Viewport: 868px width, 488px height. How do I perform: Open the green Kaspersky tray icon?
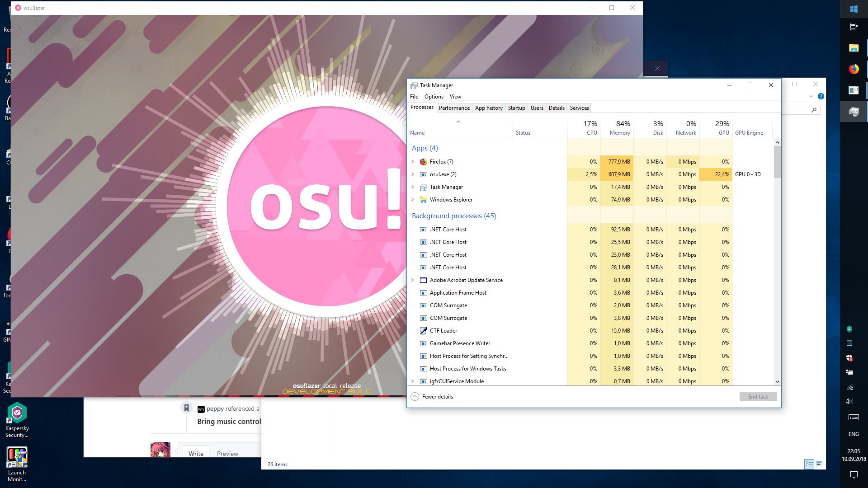point(849,329)
